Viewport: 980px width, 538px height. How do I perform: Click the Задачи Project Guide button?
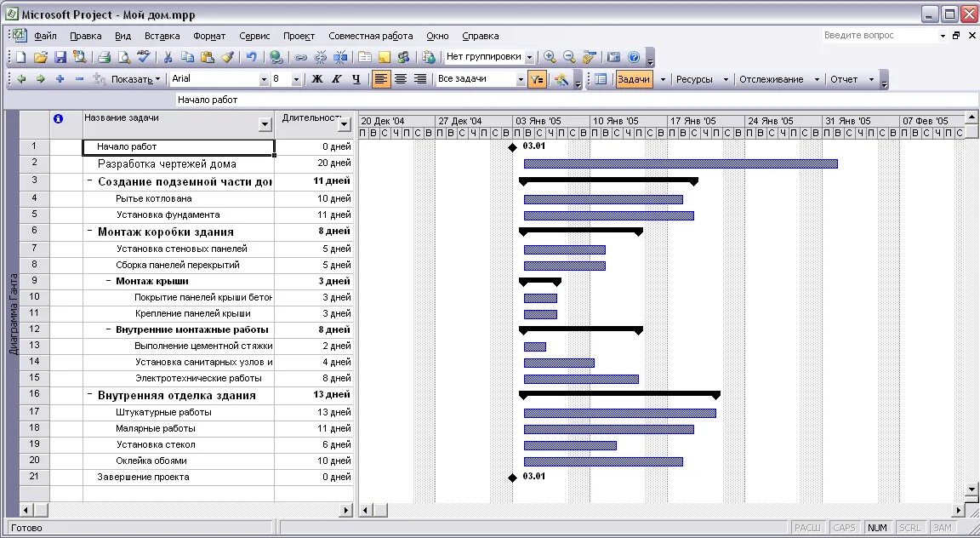pos(634,79)
